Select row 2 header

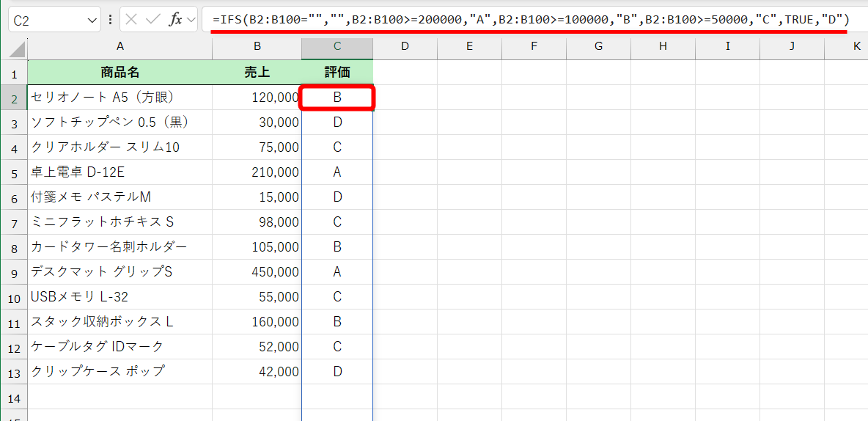click(x=14, y=98)
